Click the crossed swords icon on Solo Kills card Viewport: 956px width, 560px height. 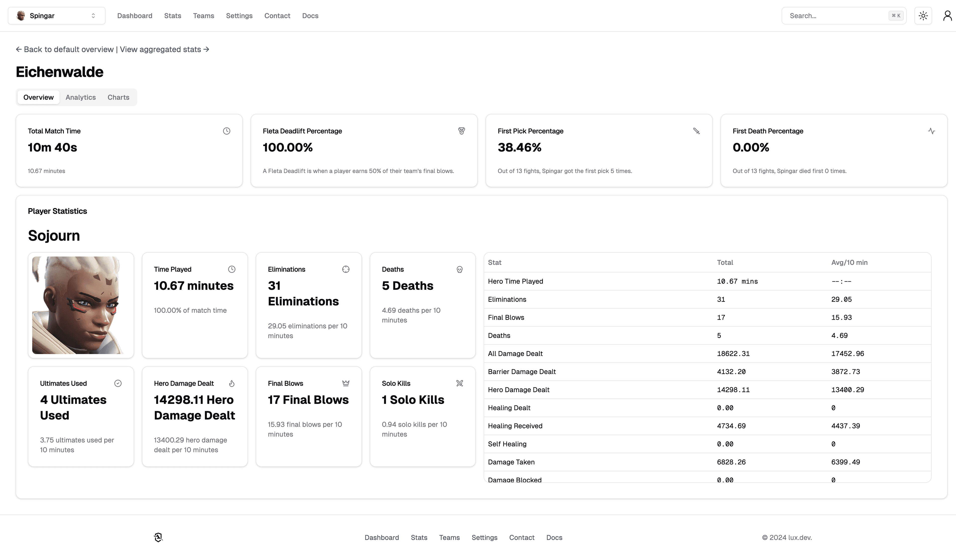459,383
